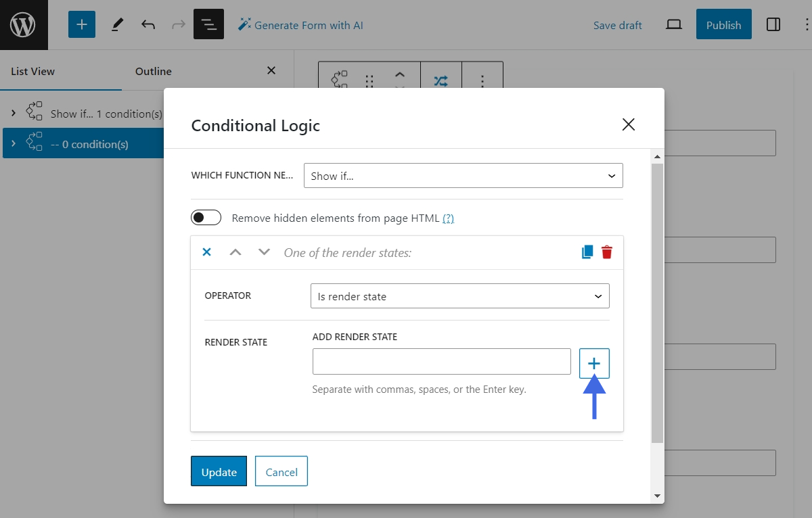Select the List View tab
812x518 pixels.
(x=33, y=71)
